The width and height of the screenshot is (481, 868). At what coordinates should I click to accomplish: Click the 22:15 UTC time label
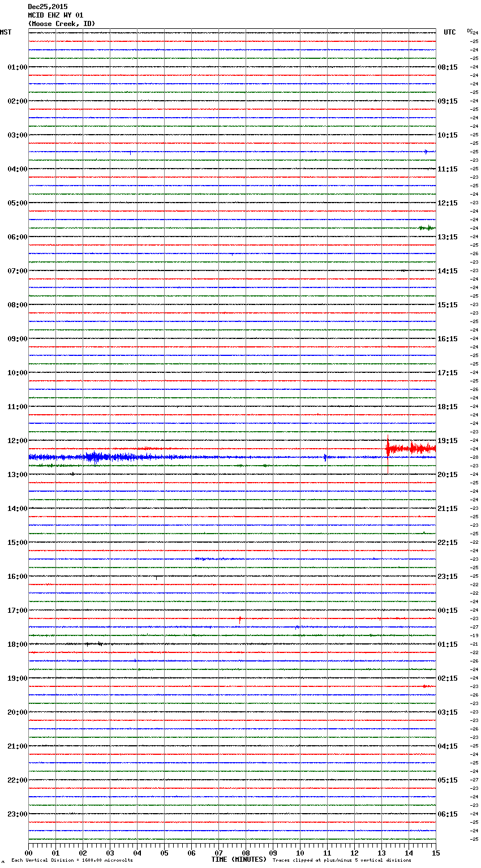point(448,543)
